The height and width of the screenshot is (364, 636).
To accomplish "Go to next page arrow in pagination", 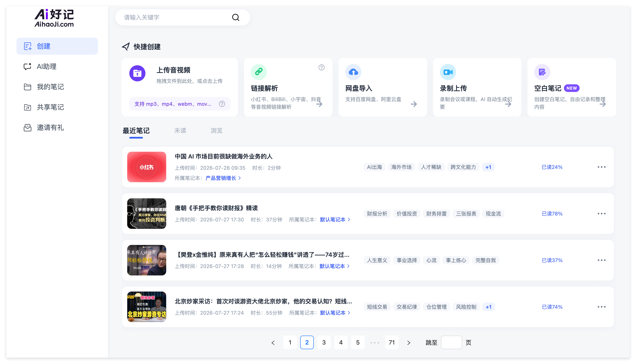I will click(409, 343).
